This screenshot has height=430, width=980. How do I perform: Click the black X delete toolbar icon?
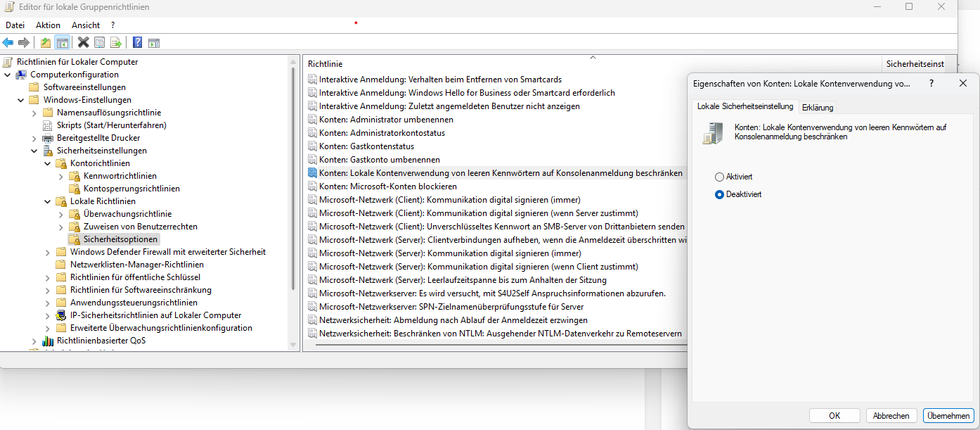click(x=83, y=42)
